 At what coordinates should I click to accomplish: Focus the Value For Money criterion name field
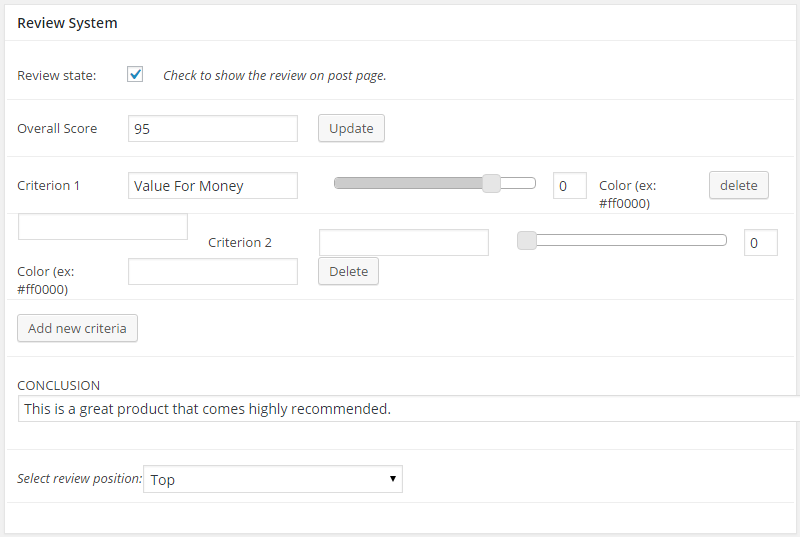[x=213, y=185]
